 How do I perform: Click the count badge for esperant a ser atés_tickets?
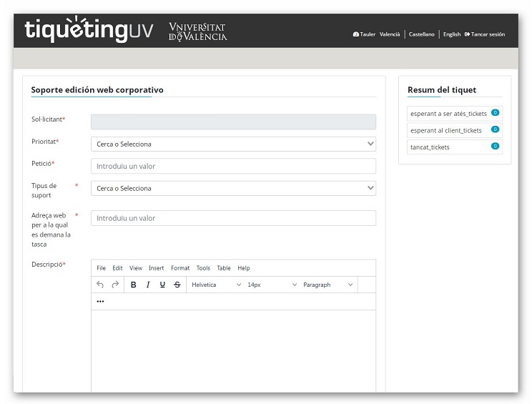495,112
